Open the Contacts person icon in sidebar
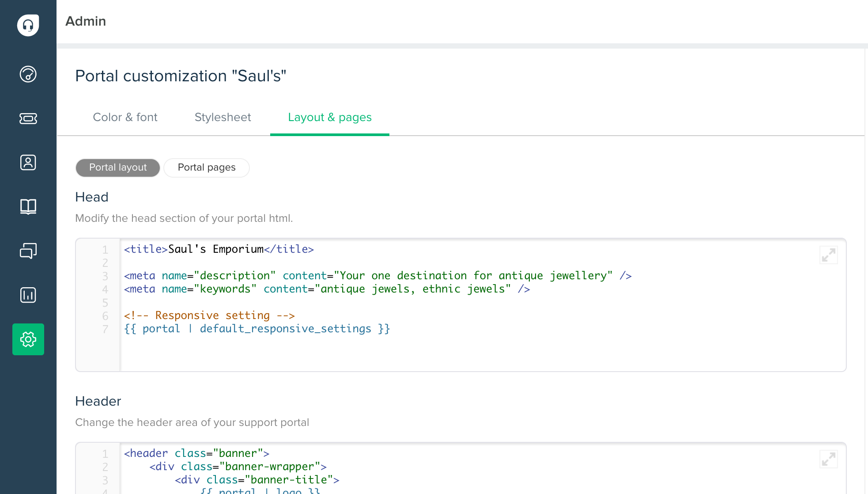The image size is (868, 494). pos(28,163)
